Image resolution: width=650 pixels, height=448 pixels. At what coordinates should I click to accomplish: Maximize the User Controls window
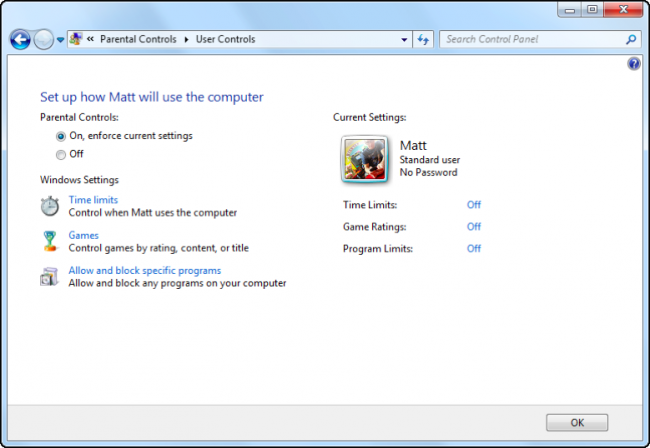592,10
